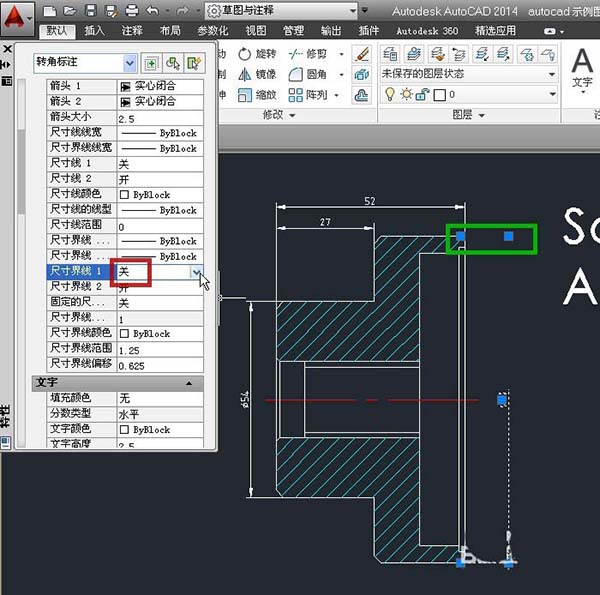
Task: Select the Rotate (旋转) tool
Action: (x=257, y=54)
